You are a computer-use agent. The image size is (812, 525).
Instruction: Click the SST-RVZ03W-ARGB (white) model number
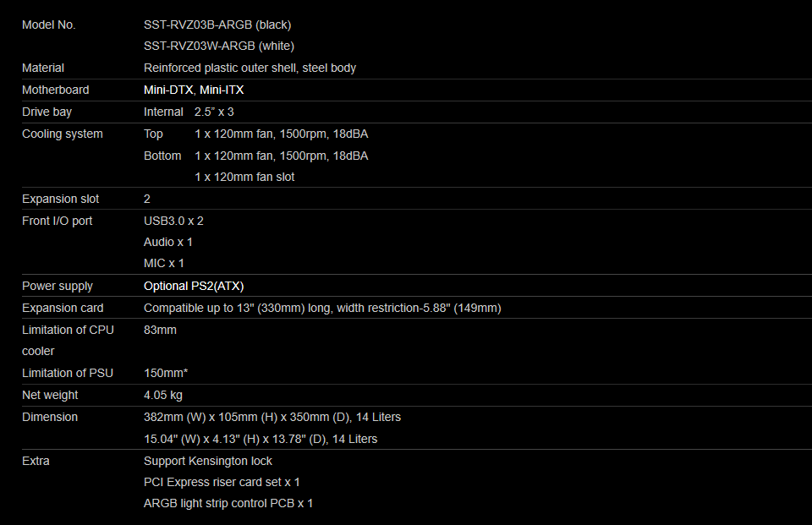(219, 46)
